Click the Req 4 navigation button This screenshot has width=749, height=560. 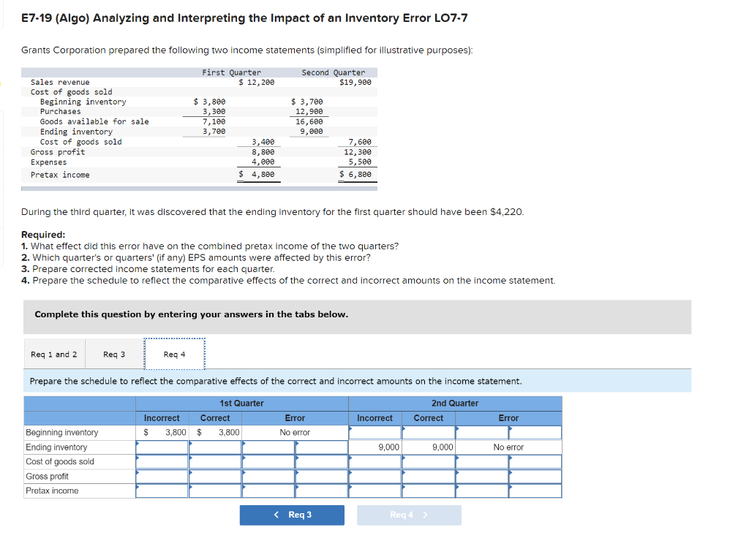[x=408, y=515]
